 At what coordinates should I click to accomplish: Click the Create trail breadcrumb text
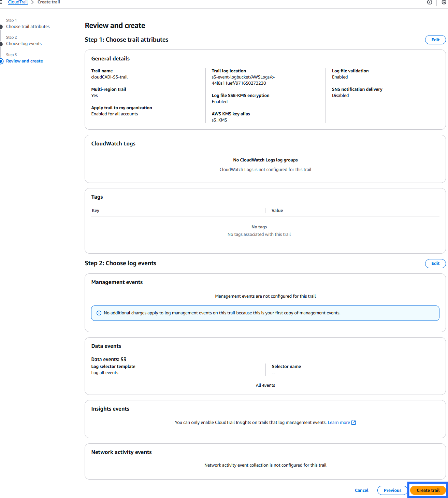coord(49,2)
